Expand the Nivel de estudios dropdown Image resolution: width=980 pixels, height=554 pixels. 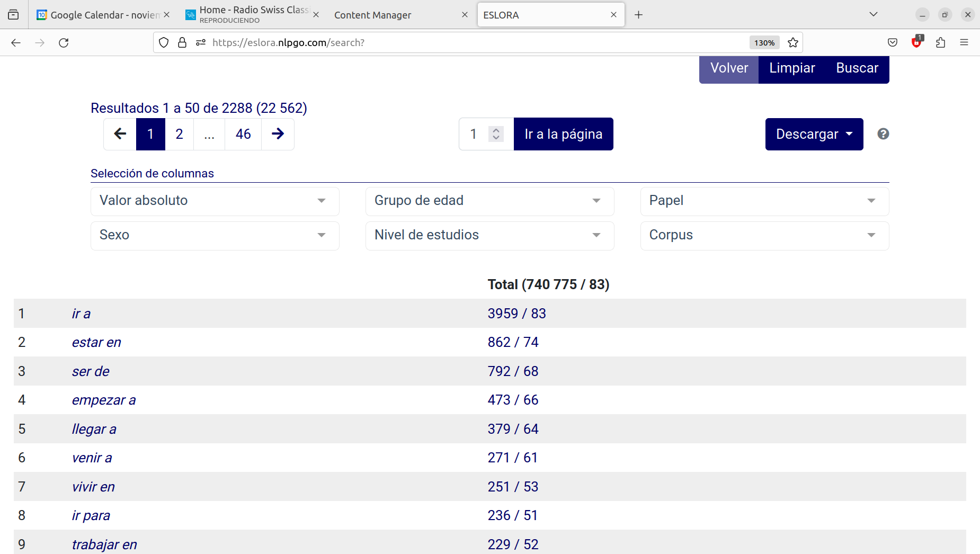(x=489, y=235)
